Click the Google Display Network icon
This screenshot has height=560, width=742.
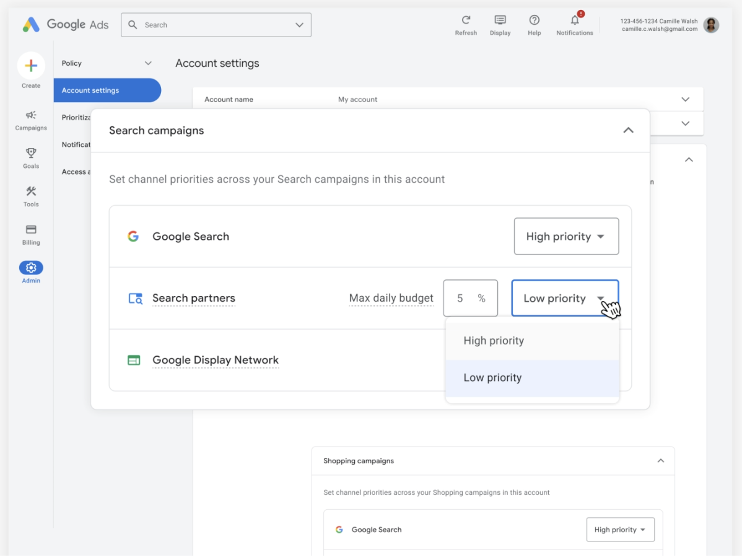pyautogui.click(x=134, y=361)
